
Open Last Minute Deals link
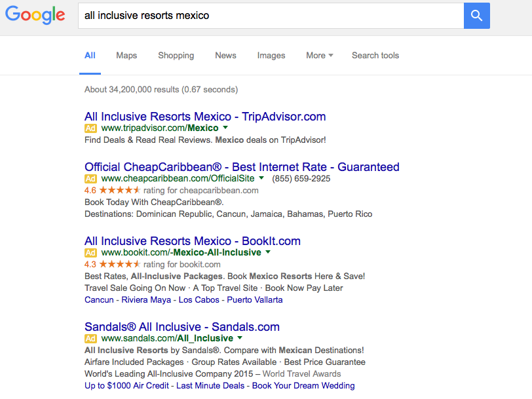[210, 386]
